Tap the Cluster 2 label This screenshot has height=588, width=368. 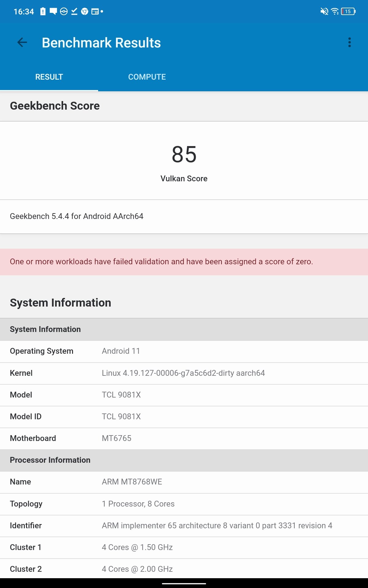[26, 569]
